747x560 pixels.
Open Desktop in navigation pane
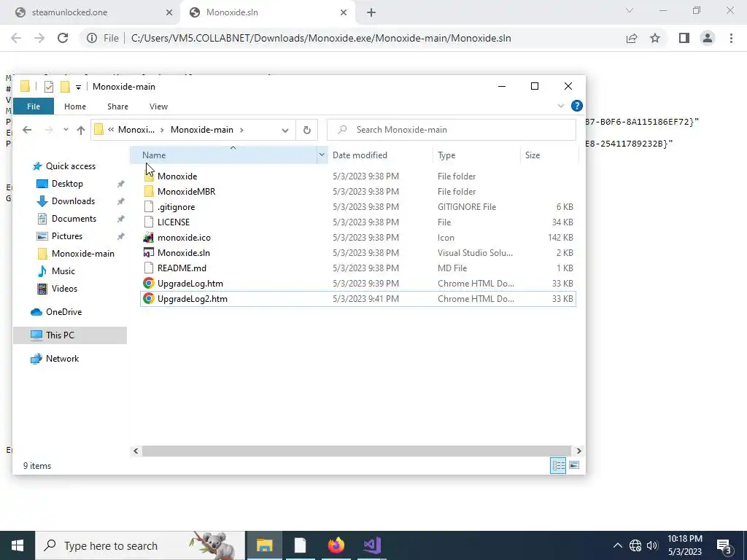pos(67,184)
